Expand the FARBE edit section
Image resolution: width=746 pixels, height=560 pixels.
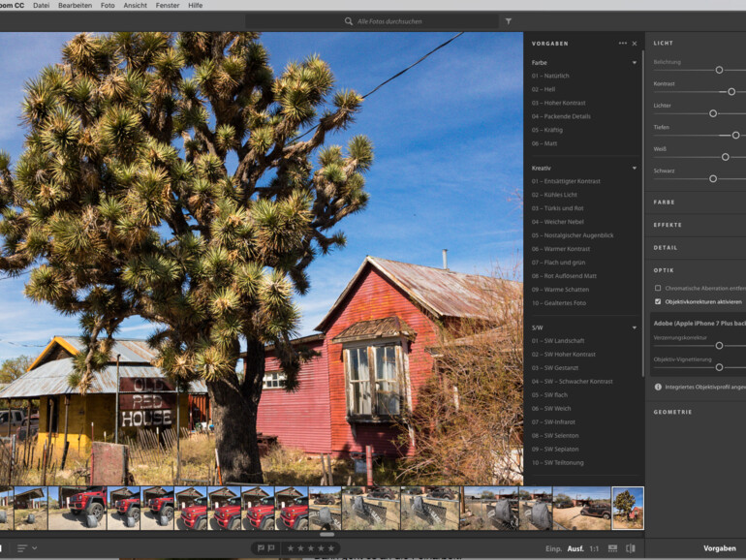(x=665, y=202)
